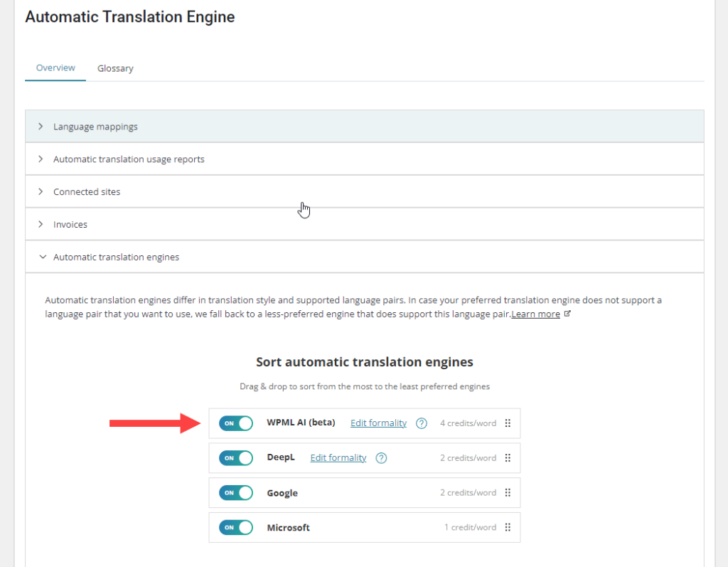The image size is (728, 567).
Task: Open the Automatic translation usage reports section
Action: [128, 159]
